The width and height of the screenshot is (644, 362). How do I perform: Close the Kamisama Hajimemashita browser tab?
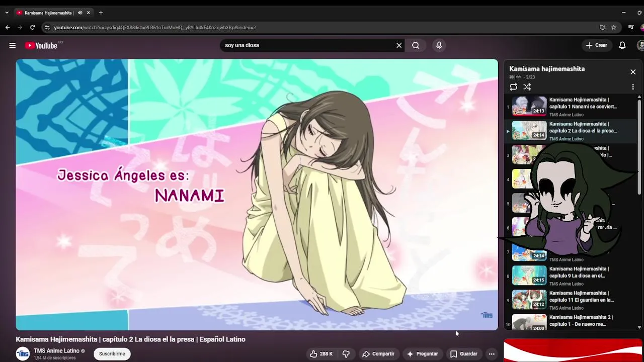(89, 13)
